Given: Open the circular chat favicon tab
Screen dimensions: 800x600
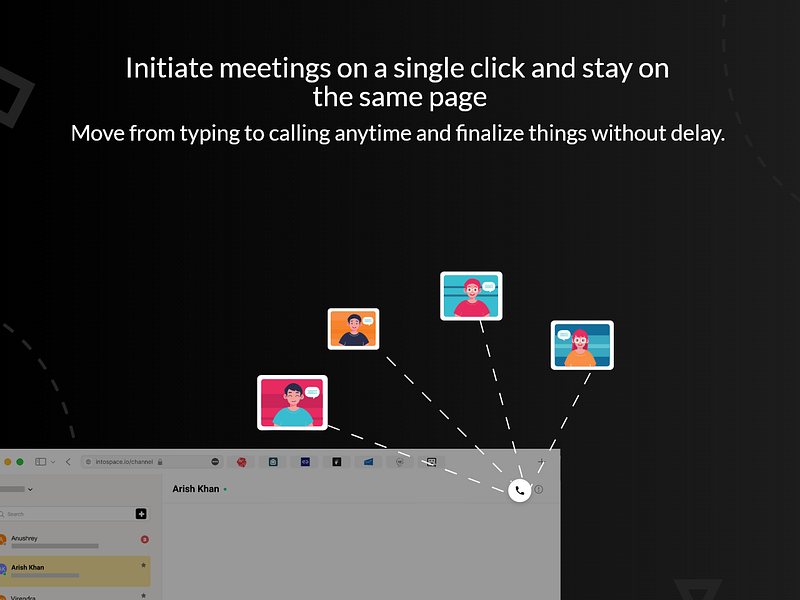Looking at the screenshot, I should tap(400, 462).
